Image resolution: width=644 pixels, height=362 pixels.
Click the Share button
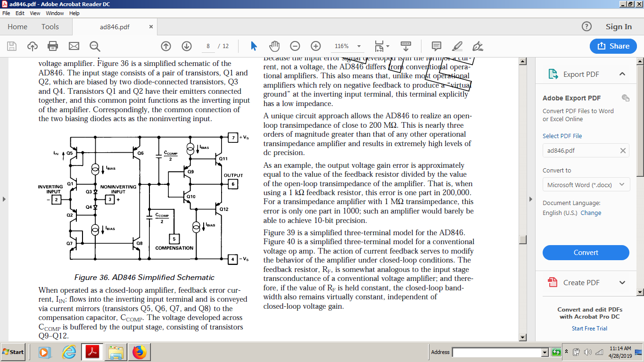coord(613,46)
